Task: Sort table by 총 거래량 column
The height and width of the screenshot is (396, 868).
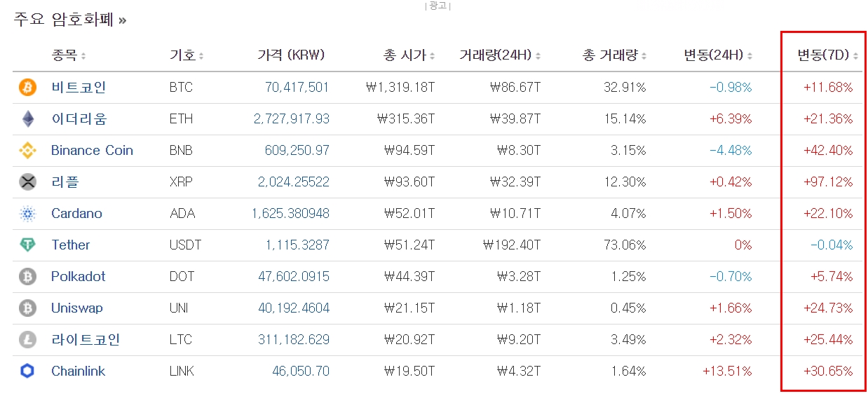Action: (x=614, y=55)
